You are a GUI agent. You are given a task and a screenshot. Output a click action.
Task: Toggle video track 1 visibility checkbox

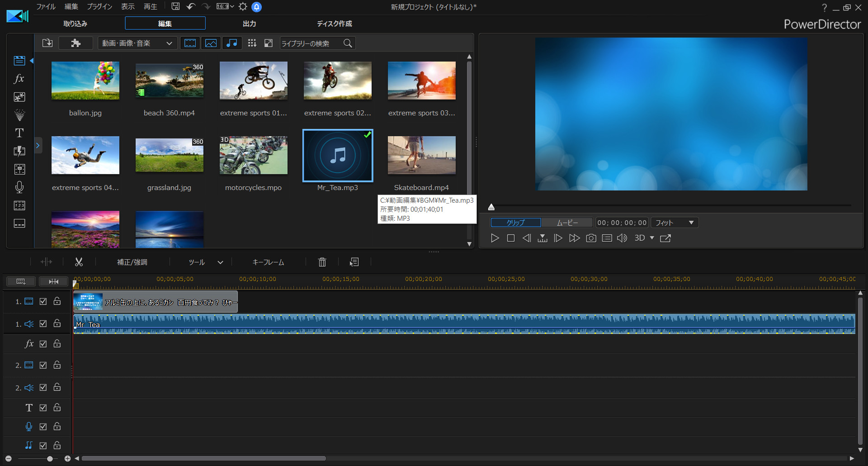pyautogui.click(x=43, y=301)
